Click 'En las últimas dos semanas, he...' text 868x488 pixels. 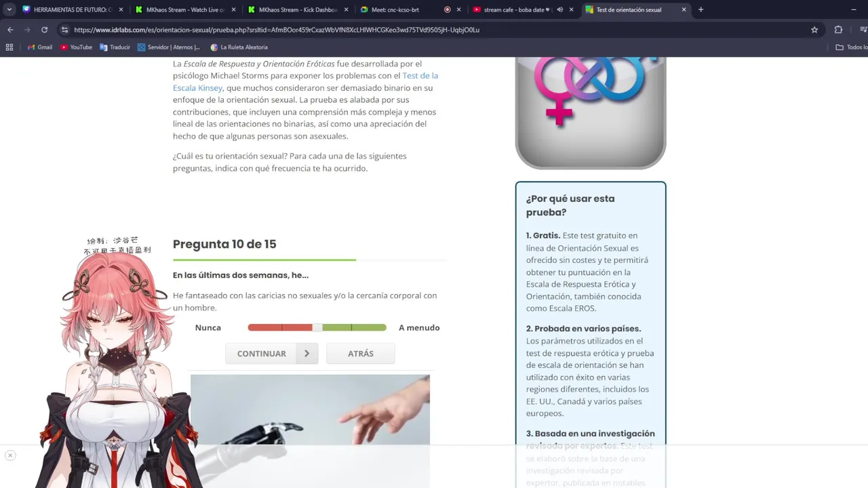(x=241, y=275)
